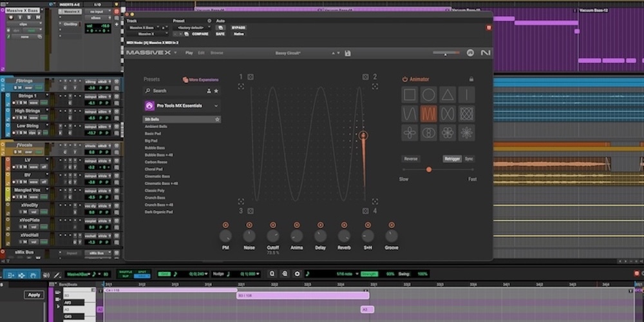The width and height of the screenshot is (644, 322).
Task: Enable the Sync option
Action: pyautogui.click(x=469, y=159)
